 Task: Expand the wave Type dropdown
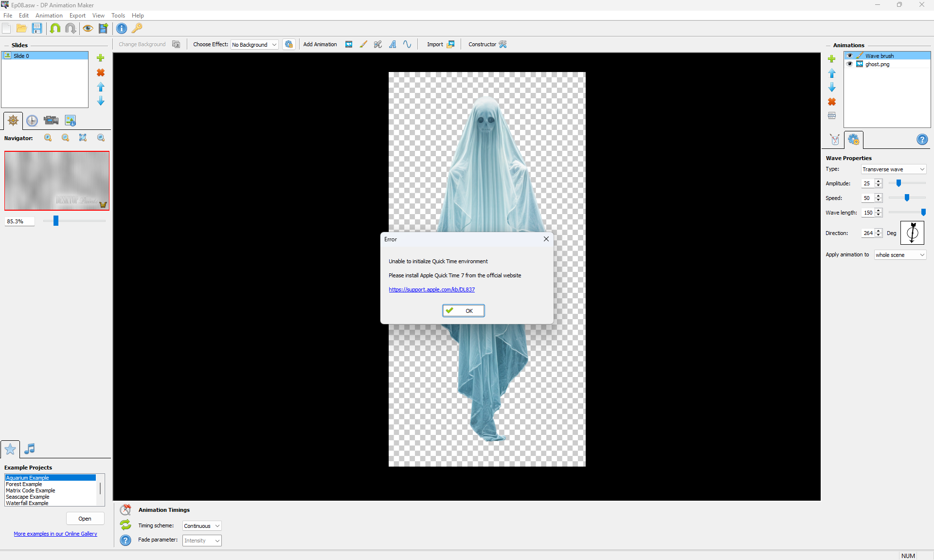coord(894,169)
